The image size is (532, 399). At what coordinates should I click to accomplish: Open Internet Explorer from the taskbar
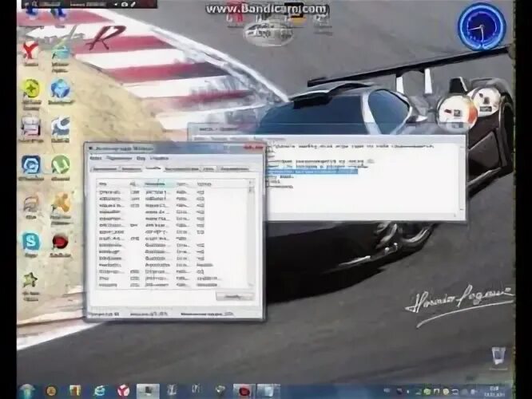click(x=100, y=391)
